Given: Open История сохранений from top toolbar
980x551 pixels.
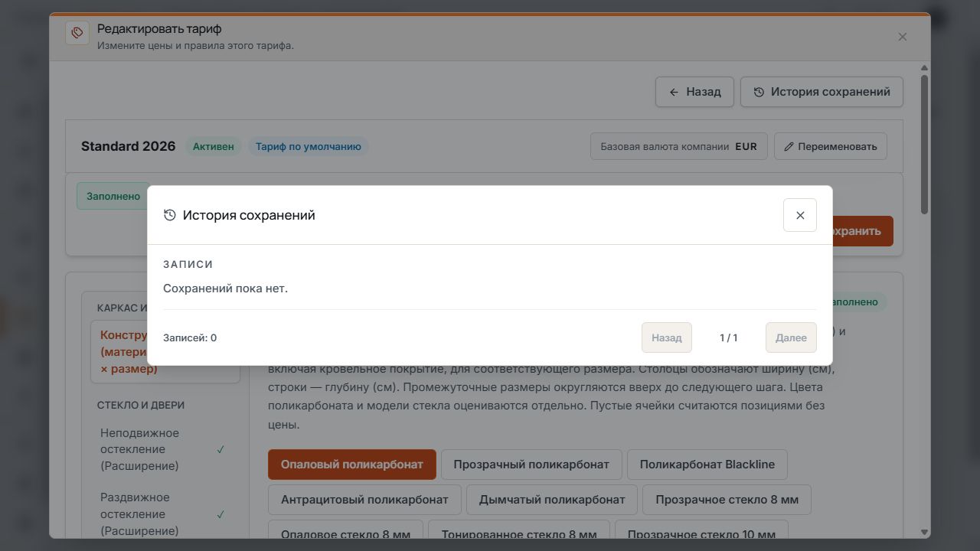Looking at the screenshot, I should 822,92.
